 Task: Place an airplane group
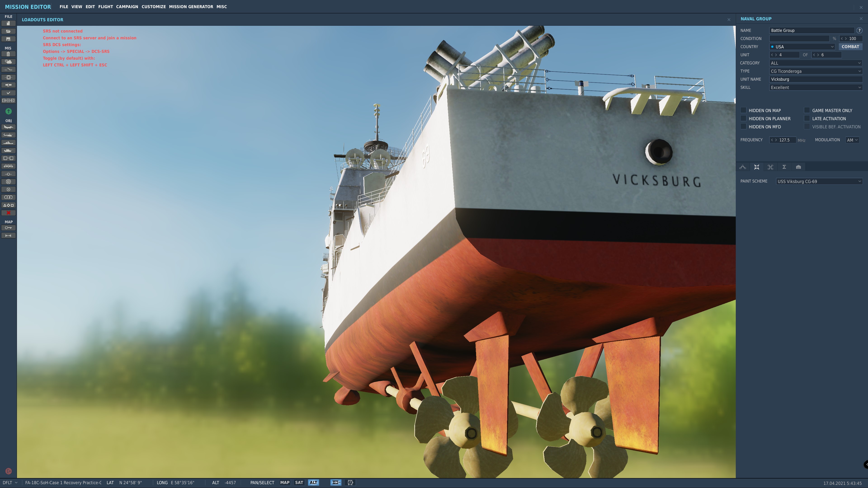point(8,127)
